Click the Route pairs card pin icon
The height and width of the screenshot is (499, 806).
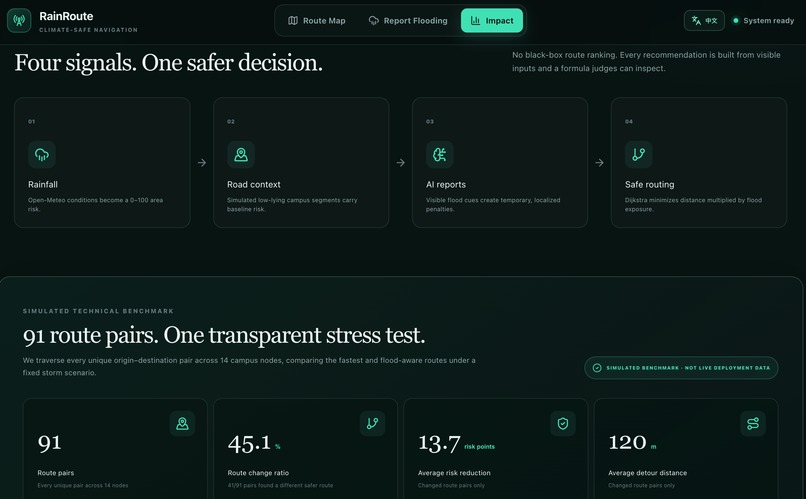pos(182,423)
